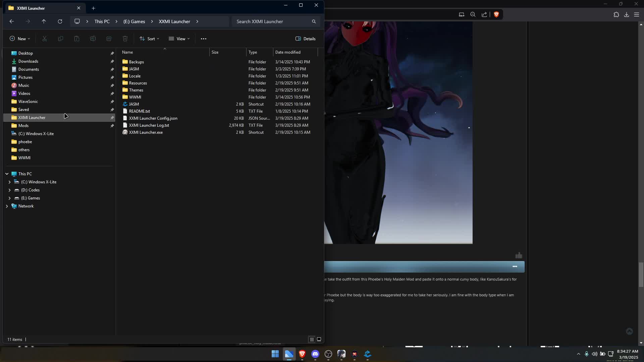This screenshot has height=362, width=644.
Task: Switch to large thumbnails view in the status bar
Action: [x=319, y=339]
